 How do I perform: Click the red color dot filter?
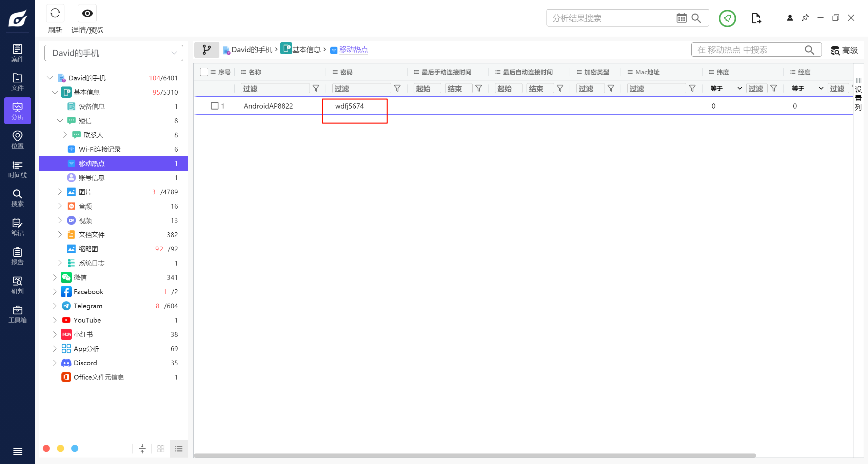pos(46,448)
